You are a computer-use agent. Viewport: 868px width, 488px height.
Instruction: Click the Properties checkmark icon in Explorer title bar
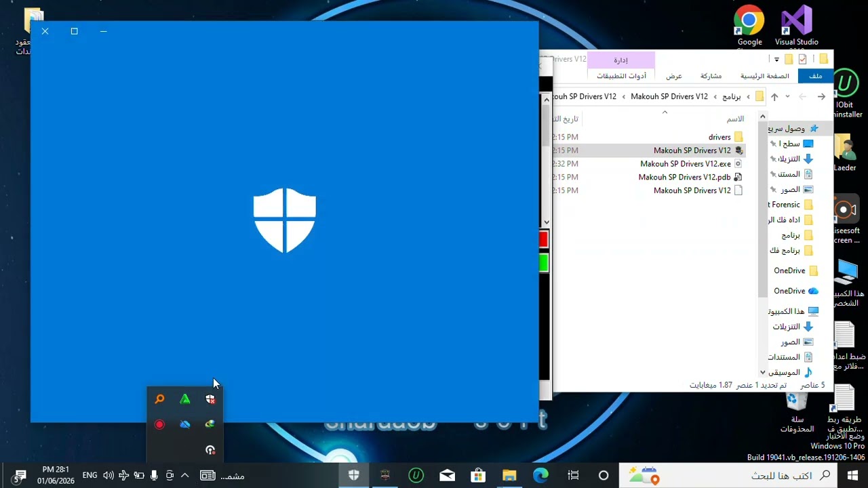803,59
